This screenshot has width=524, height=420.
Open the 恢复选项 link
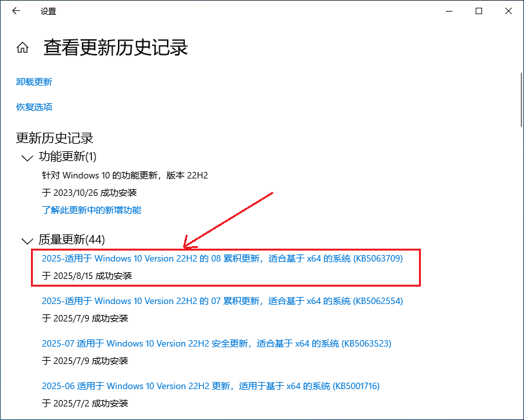(x=34, y=107)
